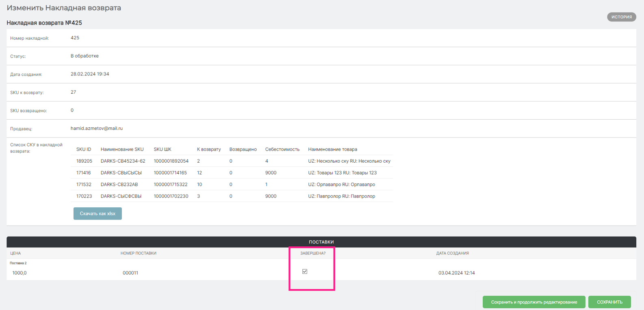
Task: Click the Возвращено column header
Action: click(243, 149)
